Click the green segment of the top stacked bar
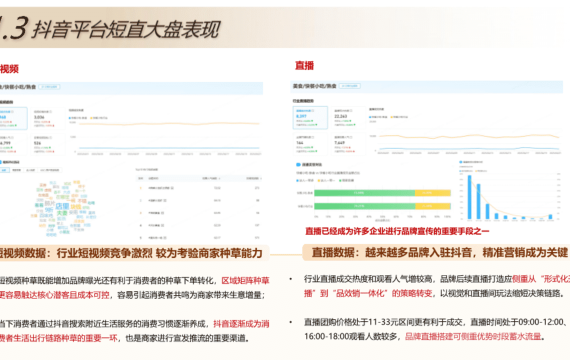Screen dimensions: 570x360 coord(364,193)
